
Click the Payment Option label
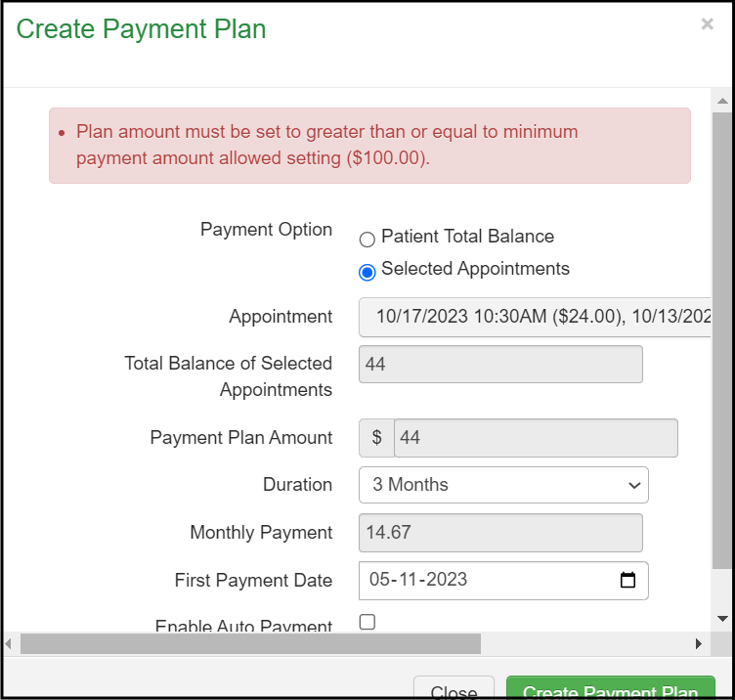click(266, 230)
